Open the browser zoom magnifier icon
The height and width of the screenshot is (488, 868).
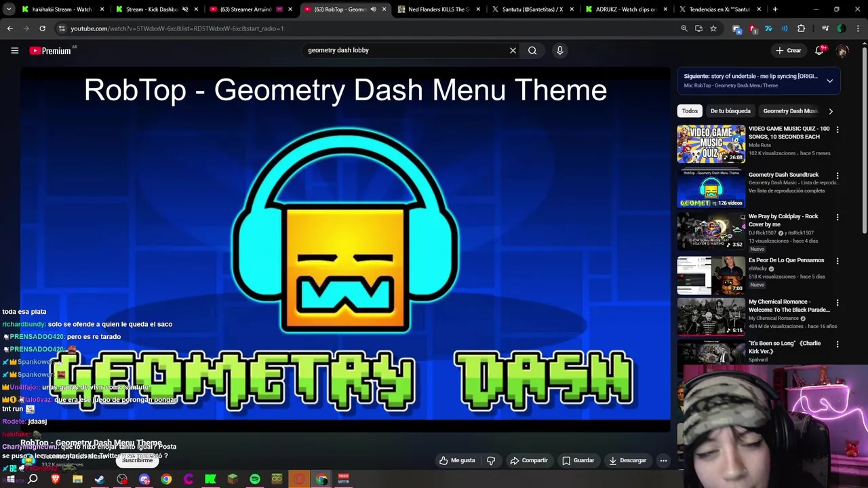coord(684,28)
